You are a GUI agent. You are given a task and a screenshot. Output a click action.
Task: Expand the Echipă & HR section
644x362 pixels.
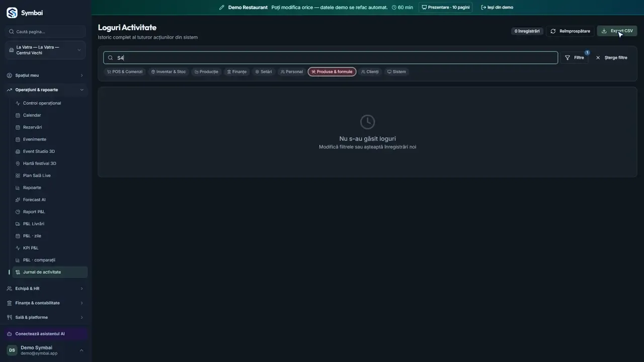[x=46, y=289]
